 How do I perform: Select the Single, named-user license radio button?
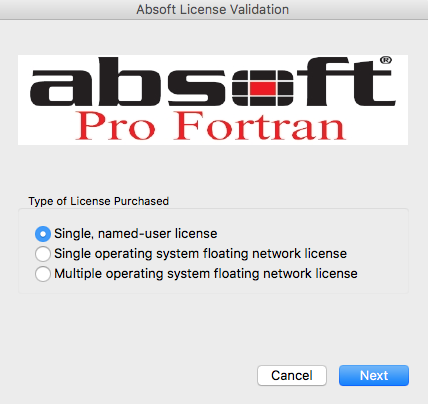coord(43,234)
